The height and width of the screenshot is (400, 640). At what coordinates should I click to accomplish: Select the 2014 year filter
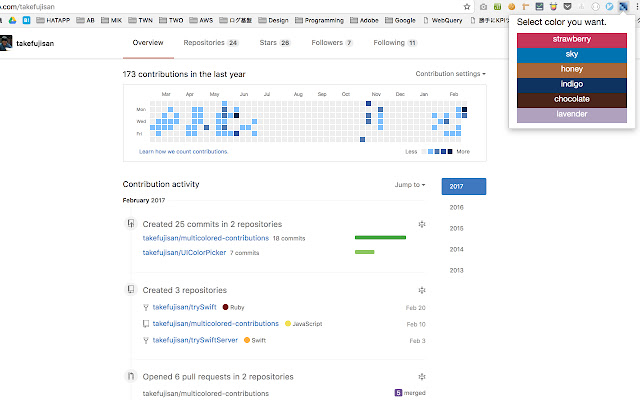[x=456, y=249]
